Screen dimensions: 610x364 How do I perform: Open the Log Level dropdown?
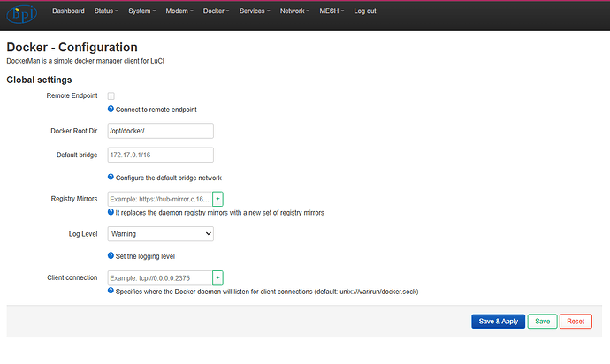(160, 234)
